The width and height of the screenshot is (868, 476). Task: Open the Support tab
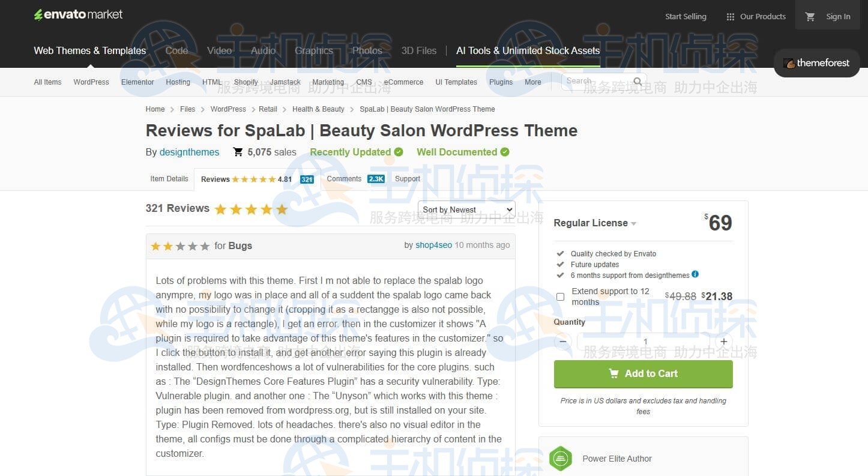point(408,179)
